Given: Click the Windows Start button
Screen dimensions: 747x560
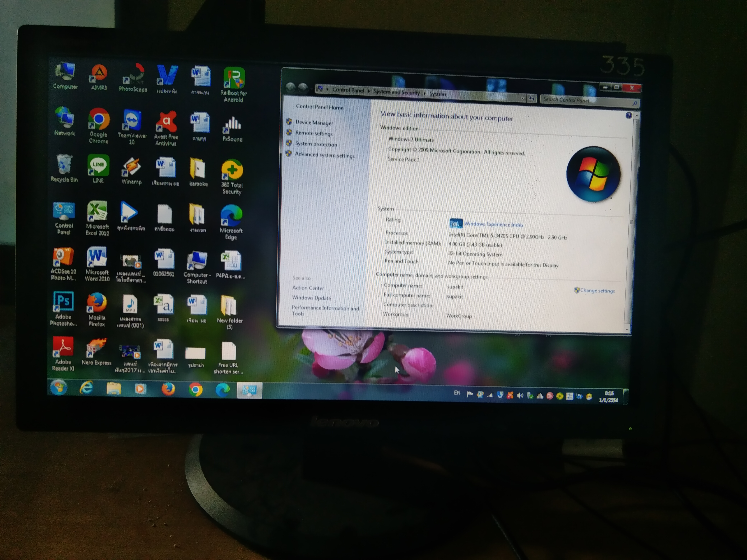Looking at the screenshot, I should click(59, 388).
